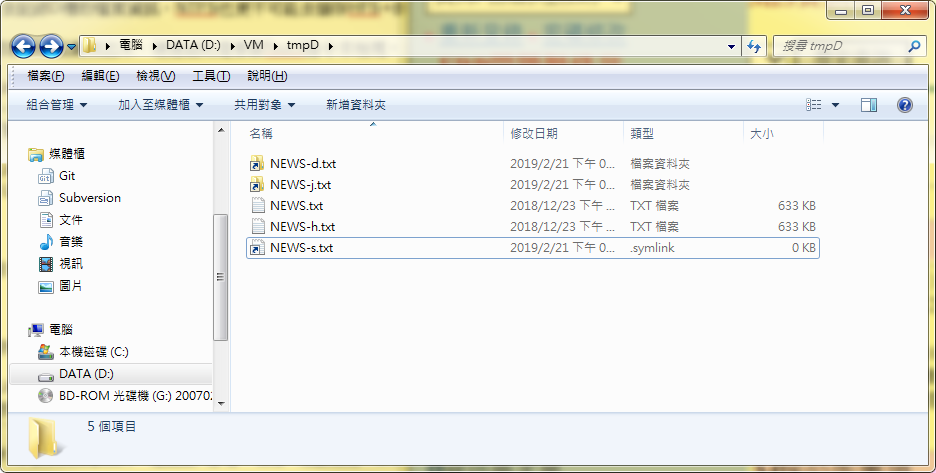
Task: Select VM breadcrumb segment
Action: tap(254, 45)
